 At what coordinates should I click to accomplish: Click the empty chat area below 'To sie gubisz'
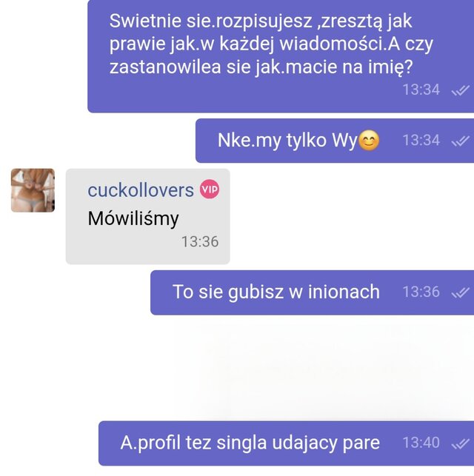click(237, 368)
